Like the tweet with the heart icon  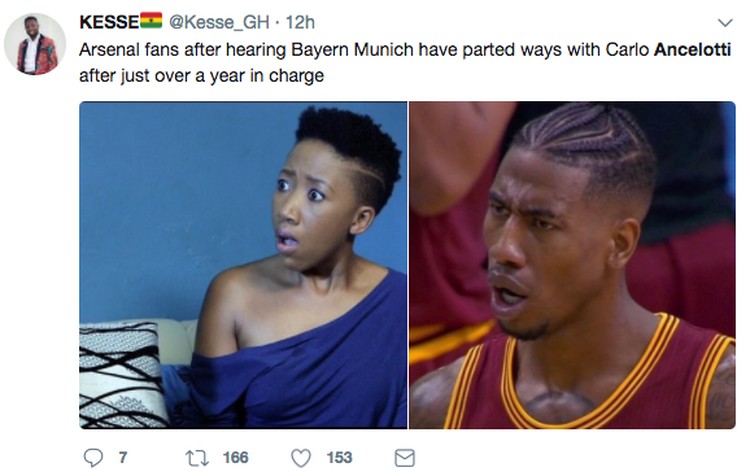pyautogui.click(x=301, y=458)
